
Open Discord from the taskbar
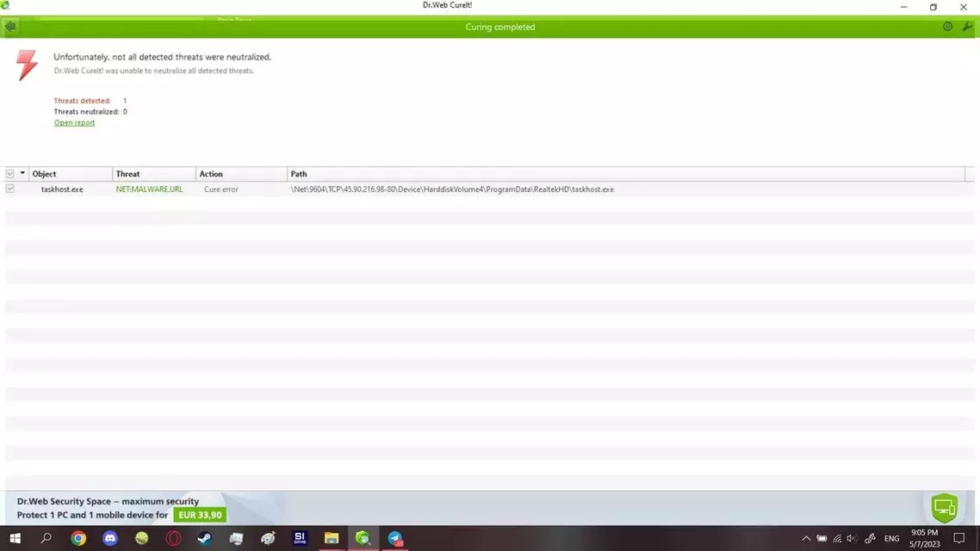[110, 538]
